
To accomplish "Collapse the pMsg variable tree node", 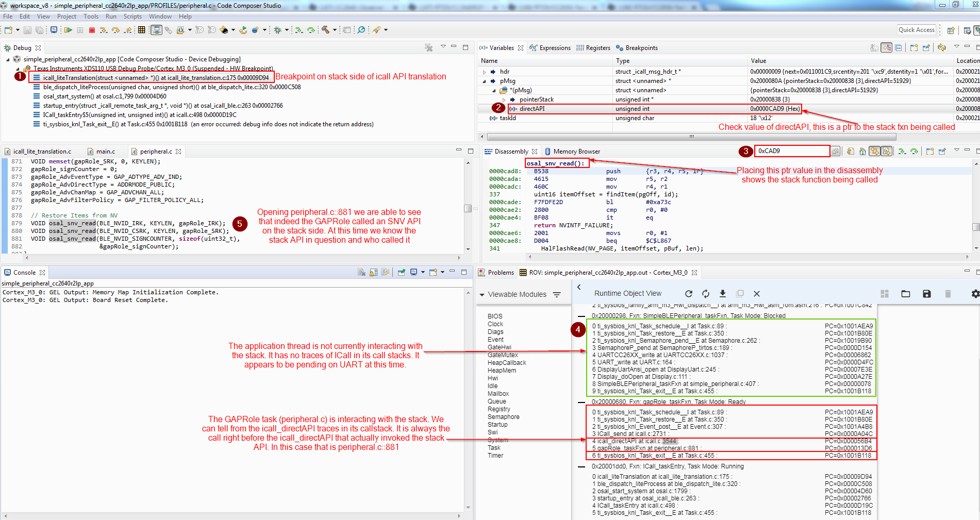I will tap(484, 81).
